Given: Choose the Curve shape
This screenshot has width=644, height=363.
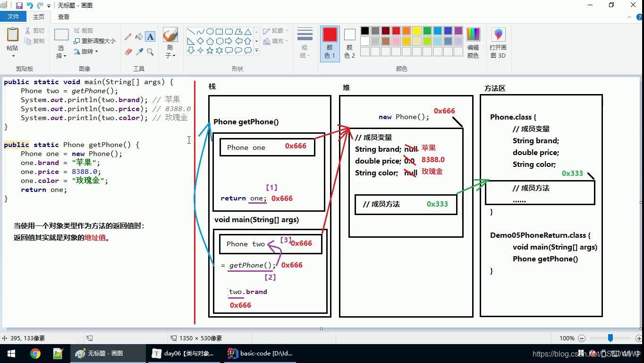Looking at the screenshot, I should pos(200,32).
